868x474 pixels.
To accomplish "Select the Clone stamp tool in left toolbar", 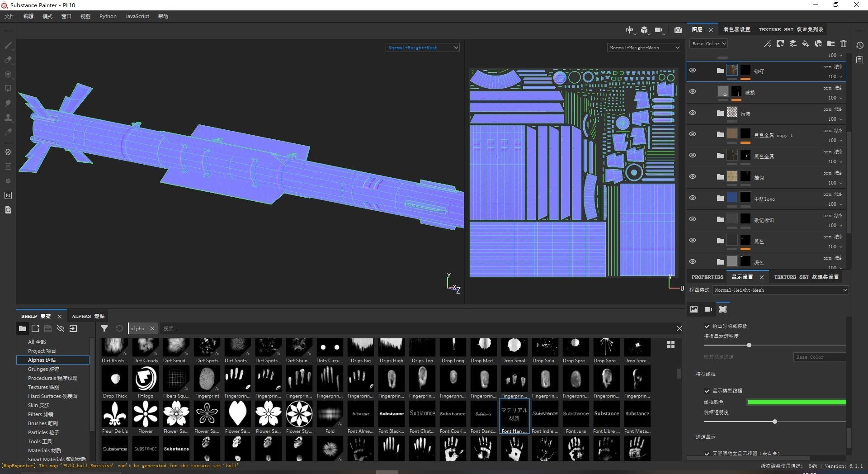I will pyautogui.click(x=8, y=118).
